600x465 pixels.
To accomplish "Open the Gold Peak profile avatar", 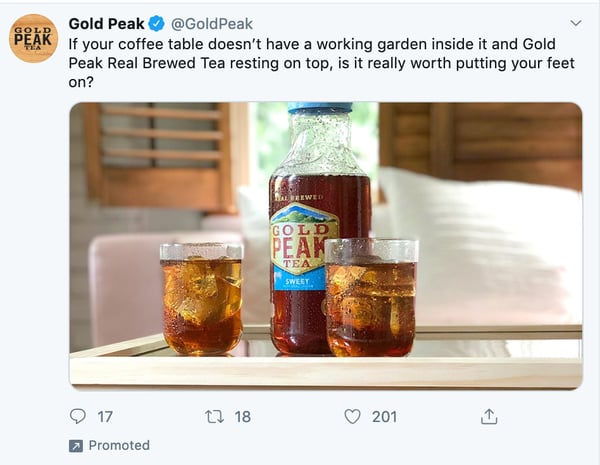I will [x=33, y=39].
